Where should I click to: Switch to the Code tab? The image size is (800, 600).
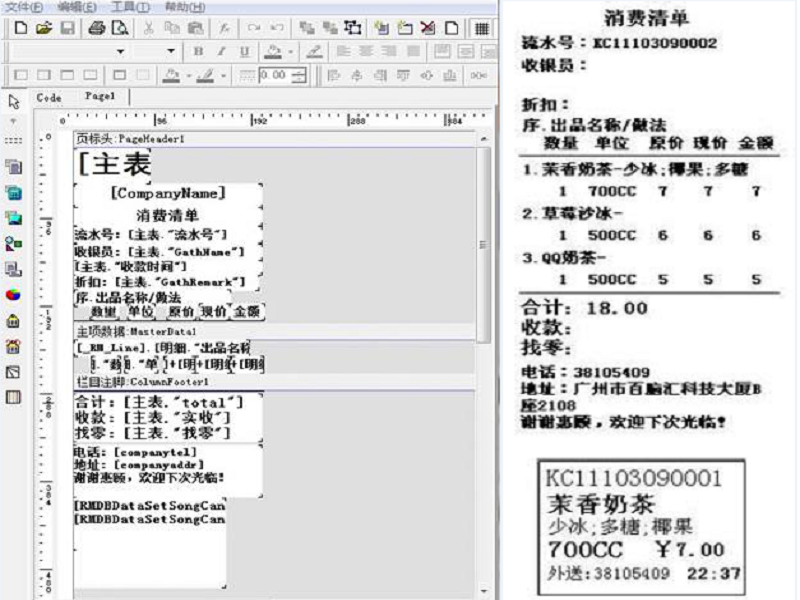tap(48, 97)
